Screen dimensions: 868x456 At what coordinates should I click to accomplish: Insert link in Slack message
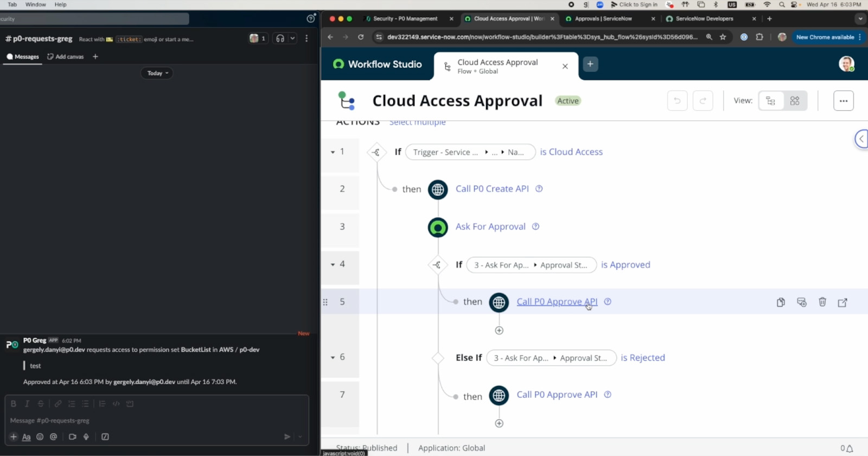tap(58, 404)
